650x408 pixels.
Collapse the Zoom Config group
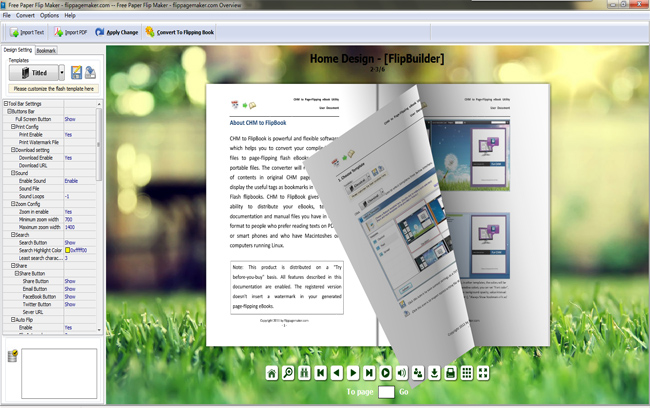tap(13, 204)
